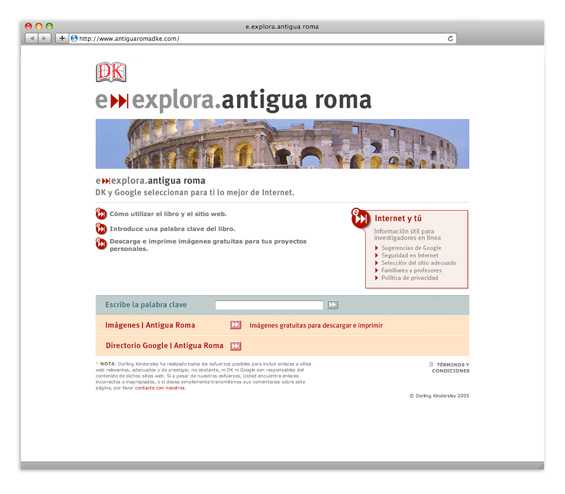Click the browser forward arrow button

click(x=44, y=38)
